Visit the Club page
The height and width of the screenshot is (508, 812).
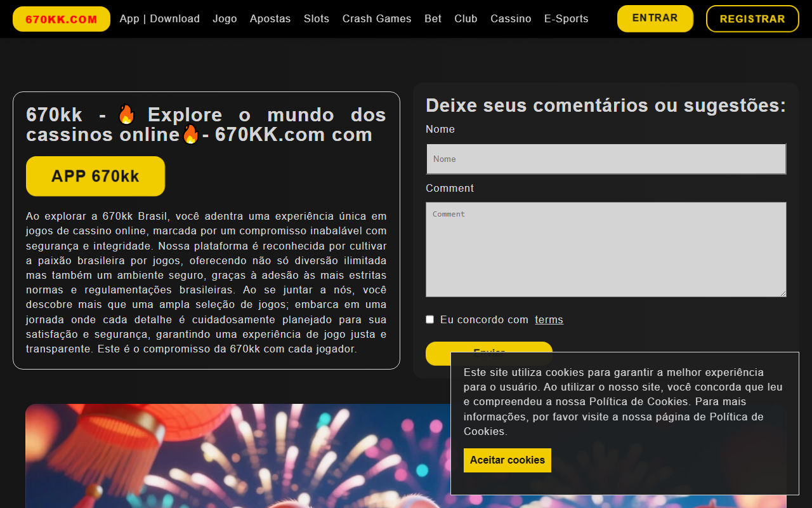point(466,19)
